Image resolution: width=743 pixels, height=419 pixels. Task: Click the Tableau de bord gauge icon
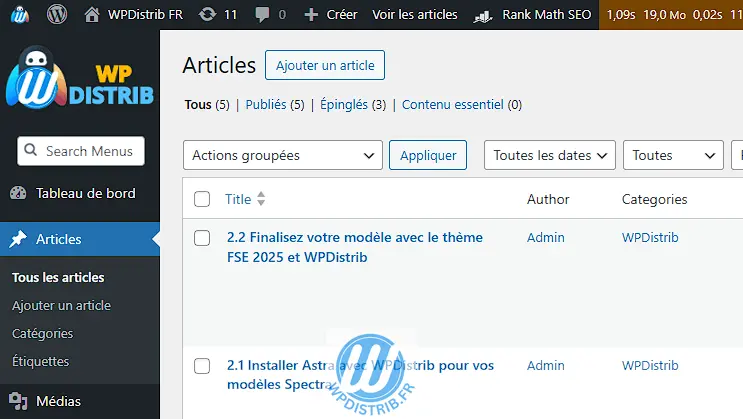pos(18,193)
